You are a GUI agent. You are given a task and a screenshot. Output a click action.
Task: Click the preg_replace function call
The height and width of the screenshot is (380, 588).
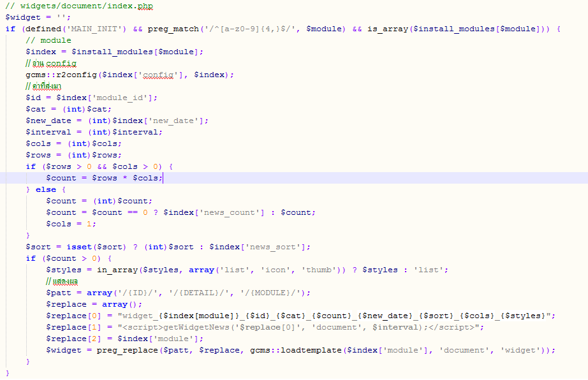(127, 351)
